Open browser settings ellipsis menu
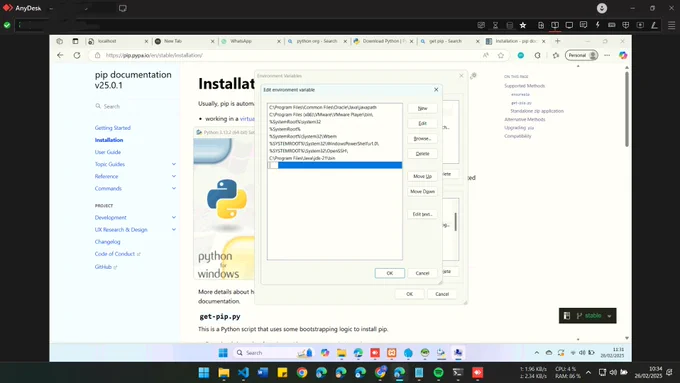The height and width of the screenshot is (383, 680). coord(607,55)
